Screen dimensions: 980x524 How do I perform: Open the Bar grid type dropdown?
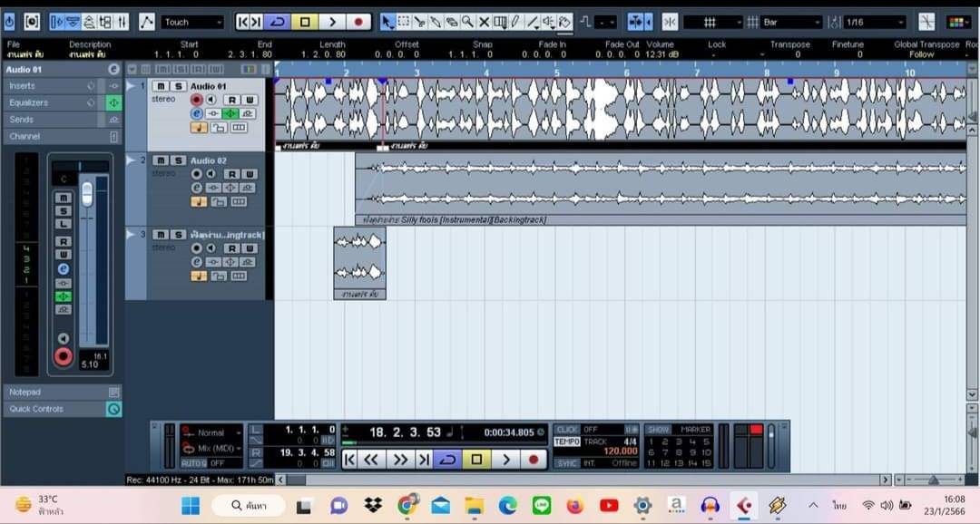[x=790, y=22]
